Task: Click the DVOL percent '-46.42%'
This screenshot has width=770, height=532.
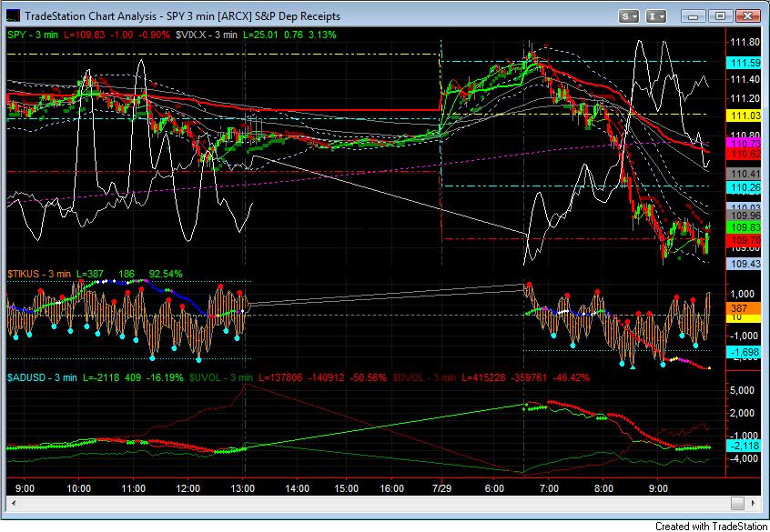Action: tap(571, 377)
